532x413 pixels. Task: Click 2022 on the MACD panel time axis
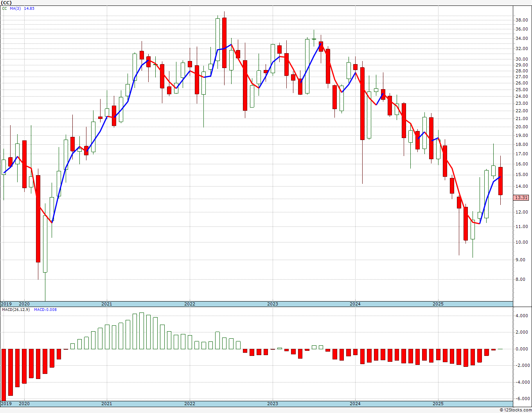click(190, 404)
